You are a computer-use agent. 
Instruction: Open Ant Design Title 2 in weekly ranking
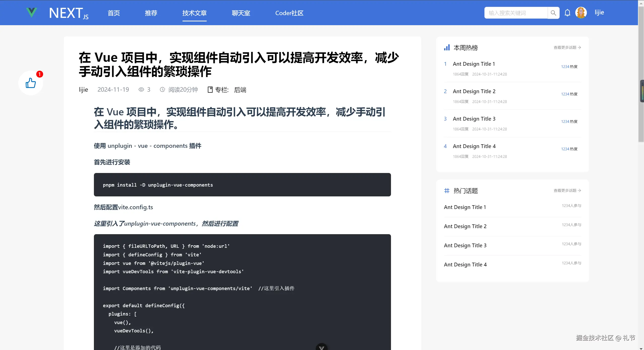474,91
